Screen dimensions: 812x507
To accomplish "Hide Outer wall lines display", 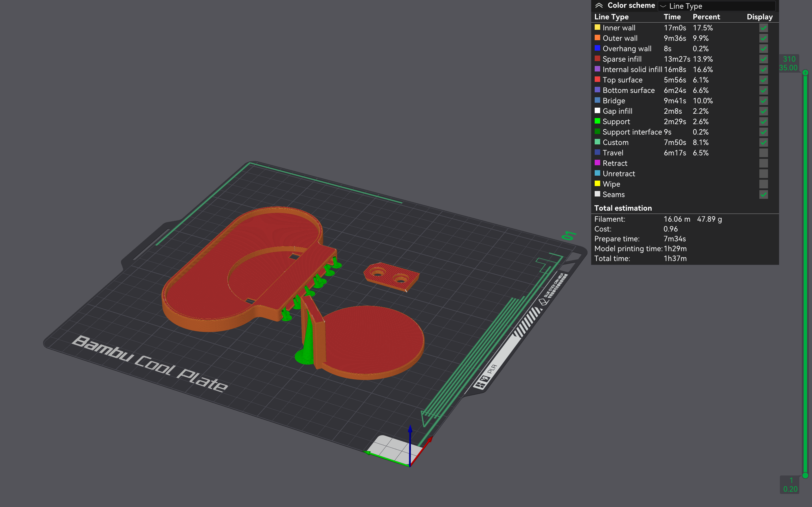I will click(763, 38).
